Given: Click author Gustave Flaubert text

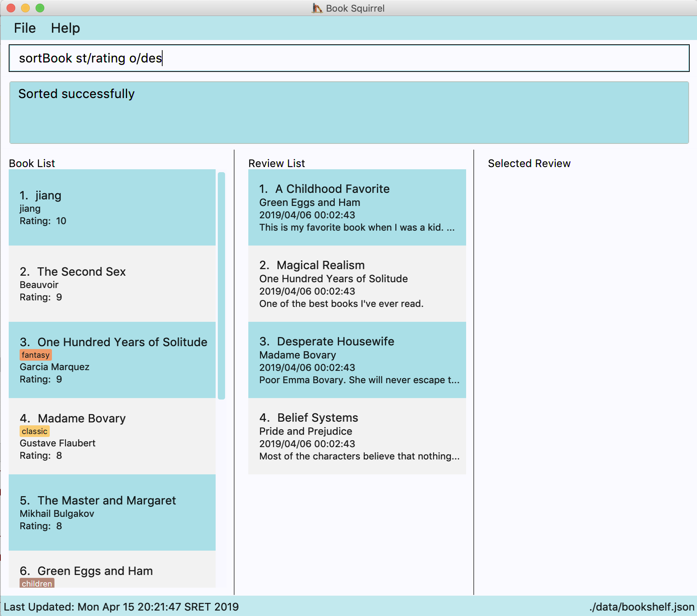Looking at the screenshot, I should tap(58, 443).
